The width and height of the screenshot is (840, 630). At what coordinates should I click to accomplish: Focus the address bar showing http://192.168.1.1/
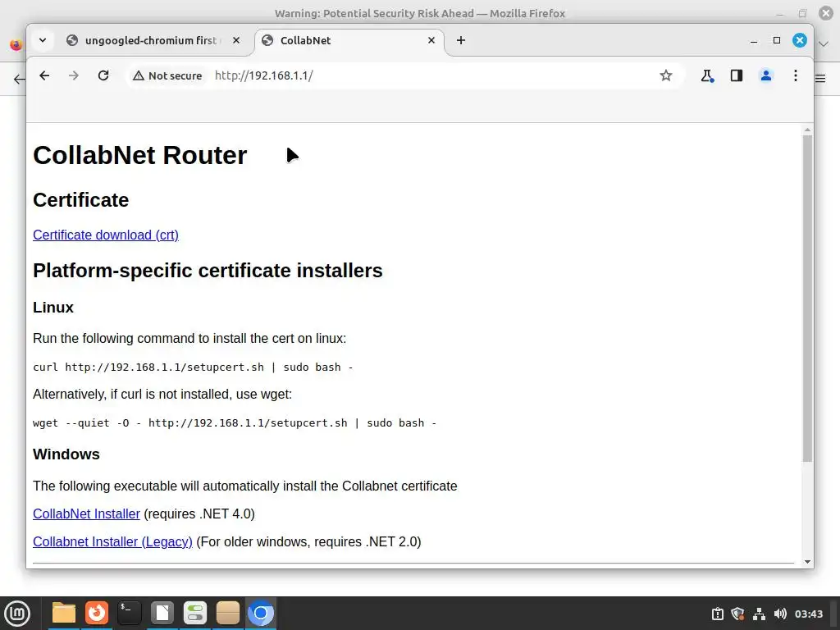point(428,75)
